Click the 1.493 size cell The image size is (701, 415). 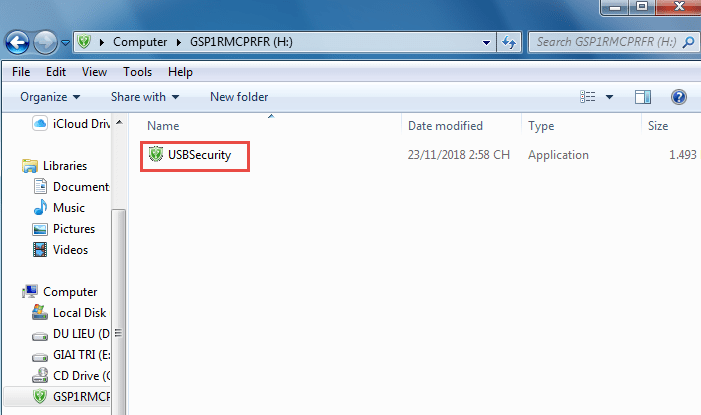click(682, 155)
